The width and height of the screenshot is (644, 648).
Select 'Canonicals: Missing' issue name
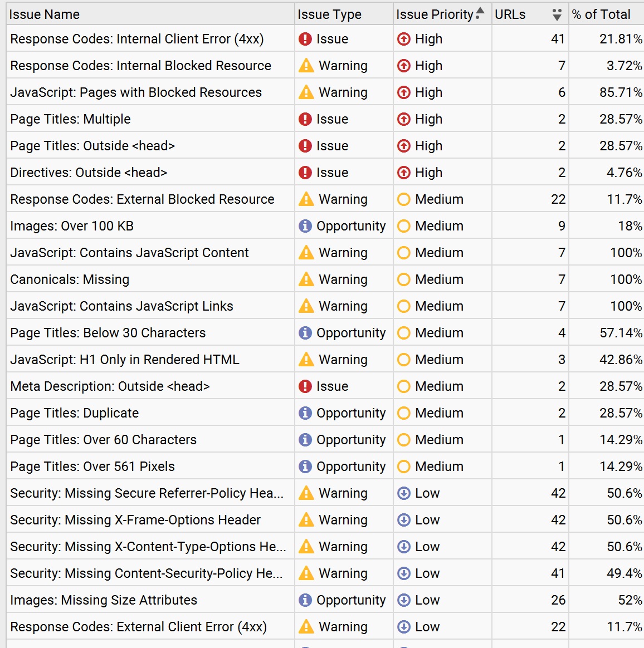tap(70, 279)
